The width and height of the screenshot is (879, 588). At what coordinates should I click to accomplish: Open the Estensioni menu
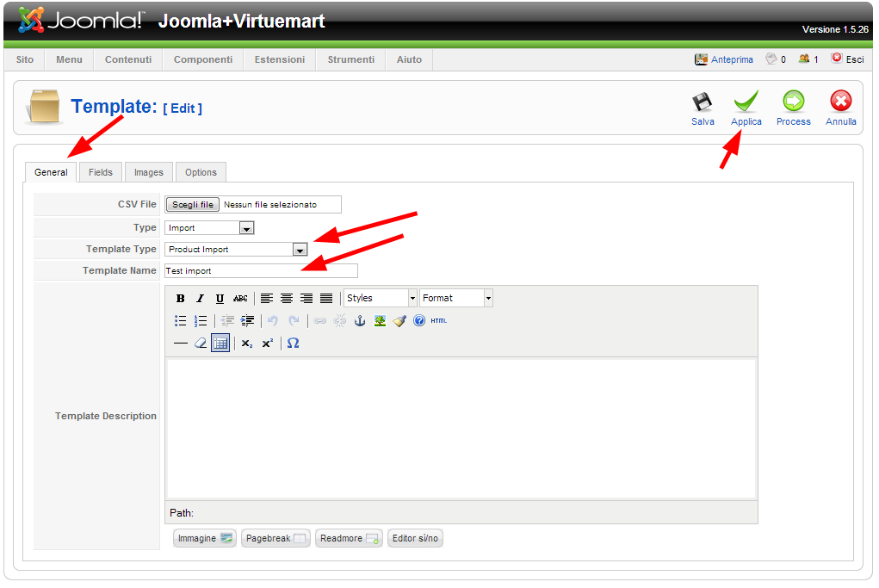coord(280,60)
